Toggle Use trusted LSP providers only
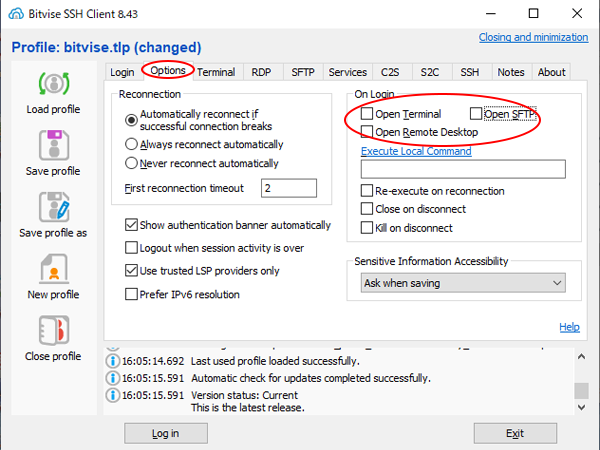This screenshot has height=450, width=600. tap(131, 271)
